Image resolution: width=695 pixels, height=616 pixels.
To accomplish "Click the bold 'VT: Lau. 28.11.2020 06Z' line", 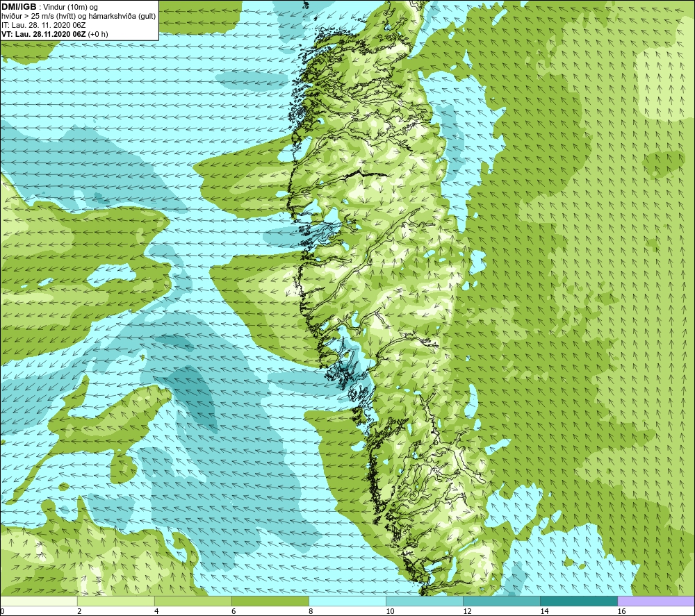I will pyautogui.click(x=44, y=34).
